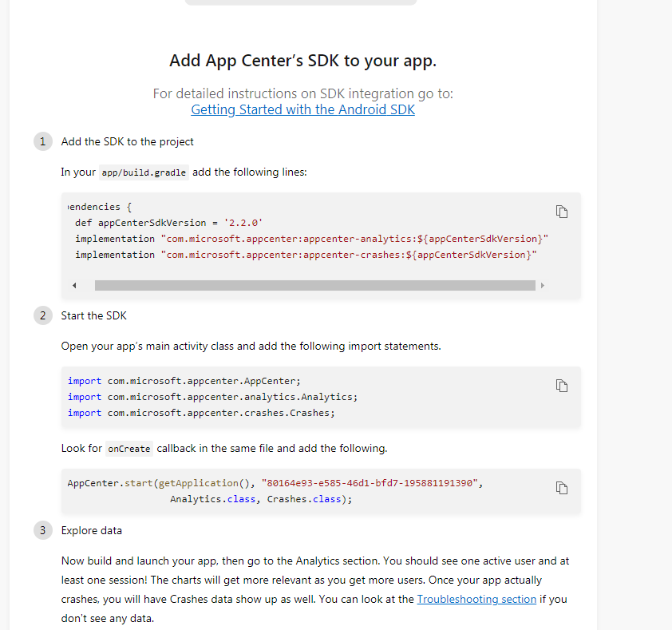Click the 'Add App Center's SDK to your app.' title

tap(303, 61)
